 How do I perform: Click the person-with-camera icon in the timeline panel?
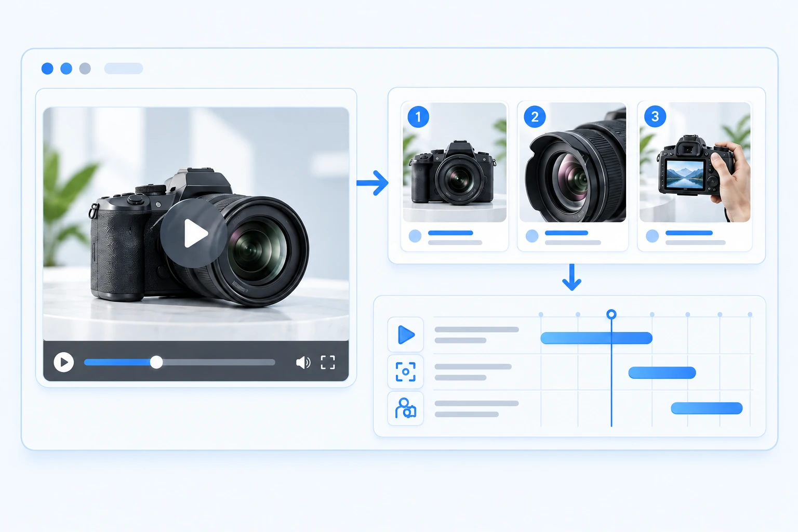tap(406, 409)
